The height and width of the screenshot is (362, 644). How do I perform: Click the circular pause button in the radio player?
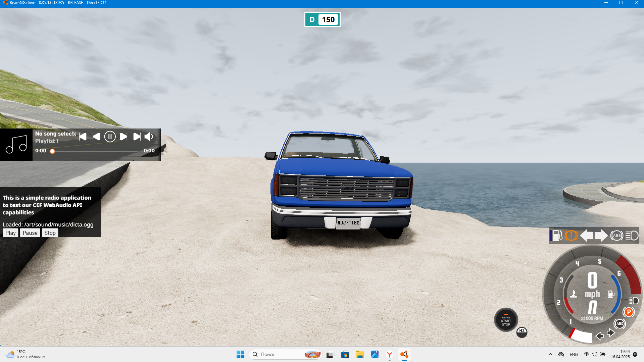click(x=110, y=137)
